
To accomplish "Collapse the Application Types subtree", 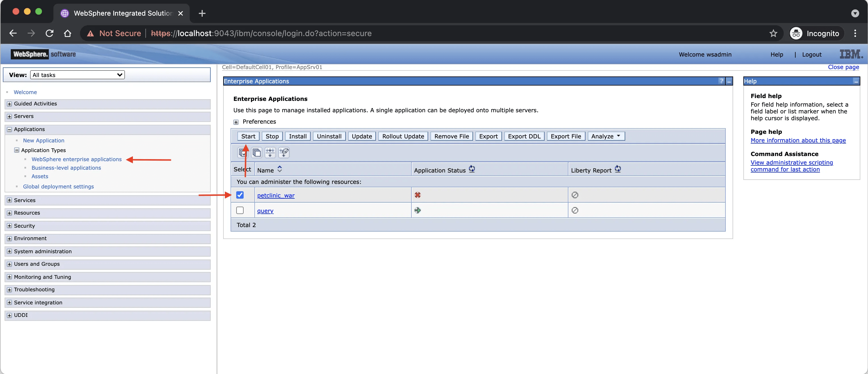I will click(16, 150).
